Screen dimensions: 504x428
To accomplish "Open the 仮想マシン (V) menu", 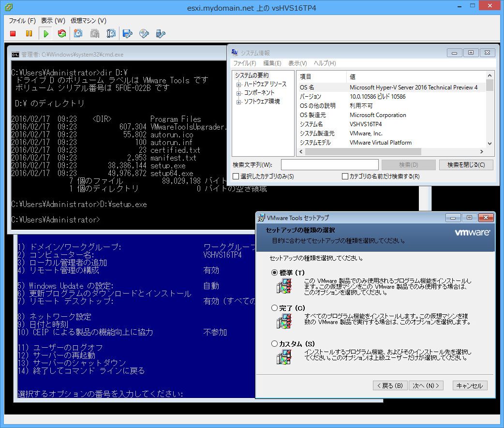I will coord(89,21).
